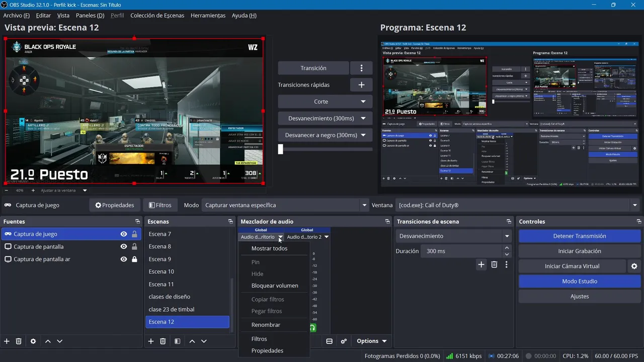The image size is (644, 362).
Task: Undock the Escenas panel
Action: 230,221
